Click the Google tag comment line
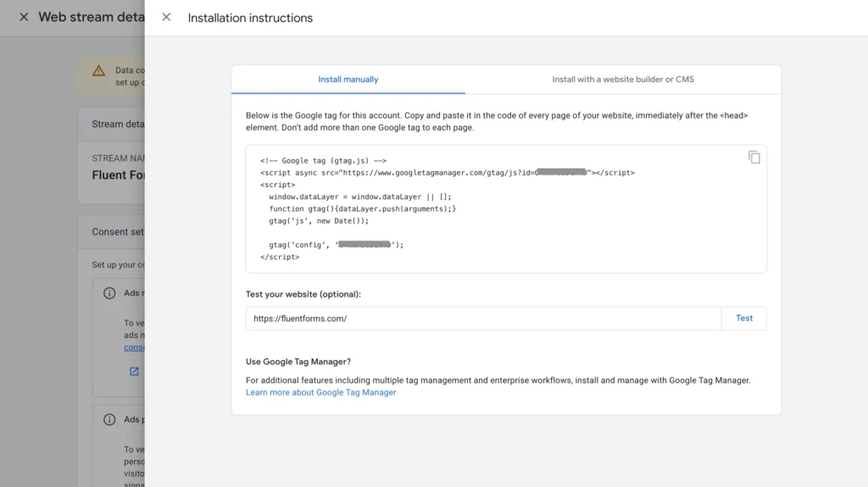This screenshot has width=868, height=487. [323, 160]
